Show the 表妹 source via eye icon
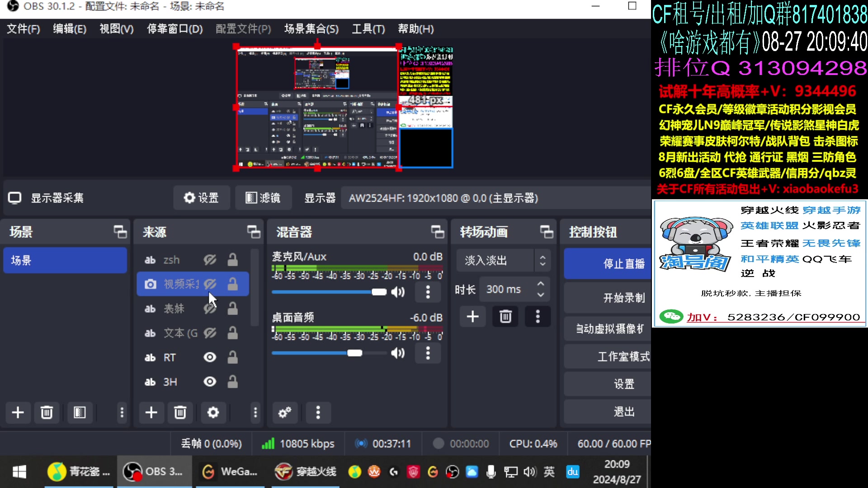Screen dimensions: 868x488 click(x=210, y=309)
